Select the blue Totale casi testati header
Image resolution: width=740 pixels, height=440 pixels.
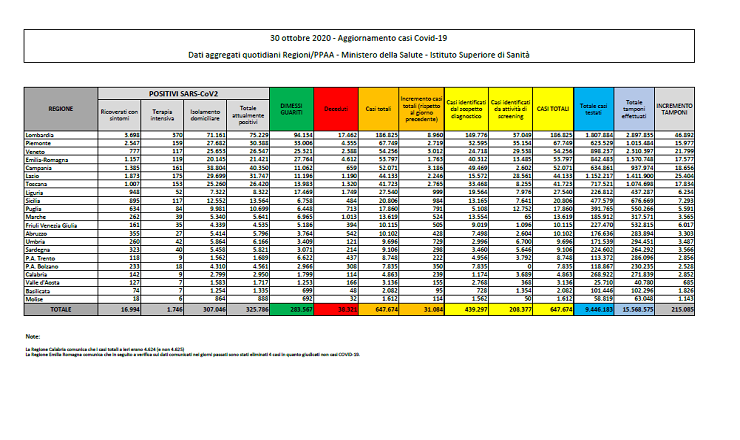(x=593, y=107)
